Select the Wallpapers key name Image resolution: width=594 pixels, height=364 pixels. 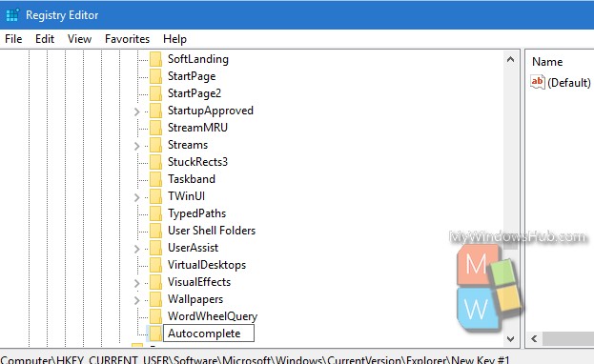point(195,299)
